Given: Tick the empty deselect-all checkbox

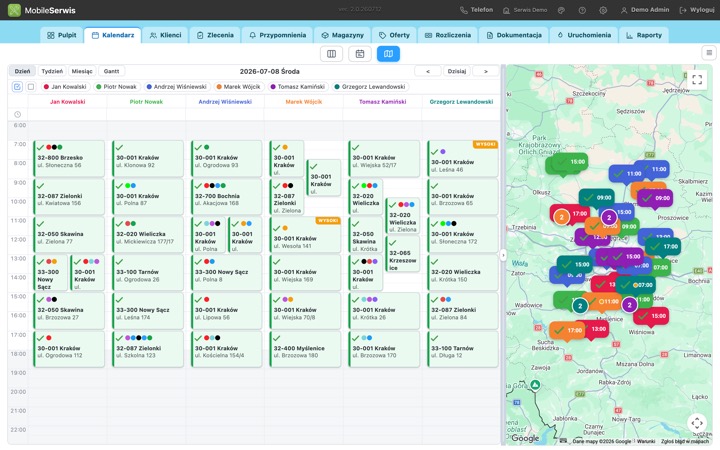Looking at the screenshot, I should [31, 86].
